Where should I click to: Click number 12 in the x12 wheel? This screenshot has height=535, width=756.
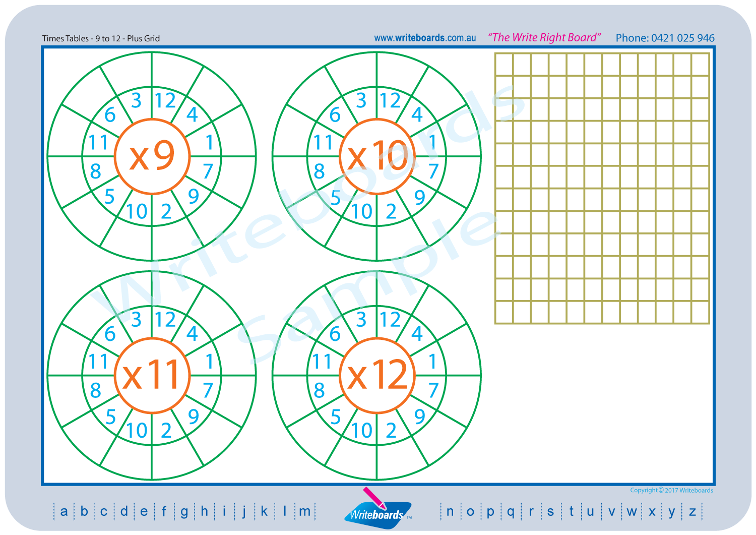[390, 320]
